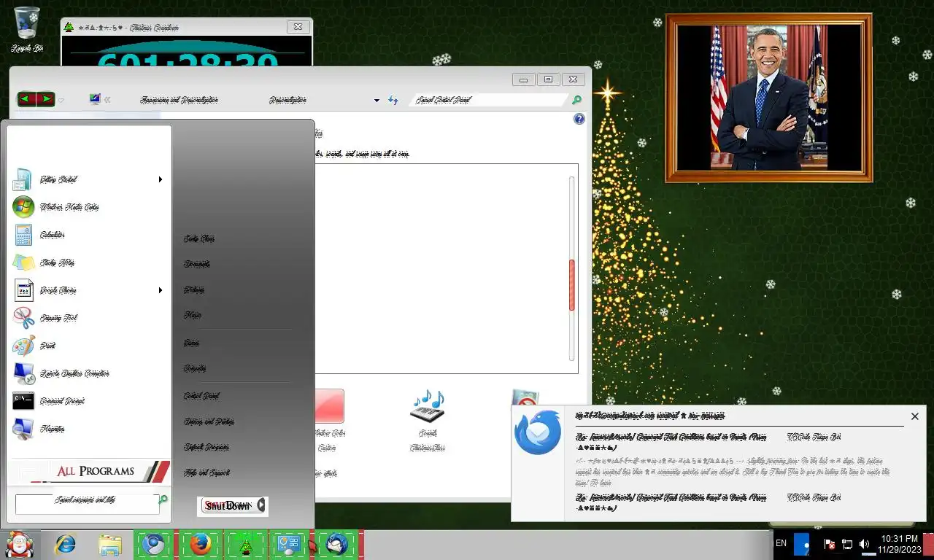
Task: Click the Search Control Panel box
Action: click(489, 100)
